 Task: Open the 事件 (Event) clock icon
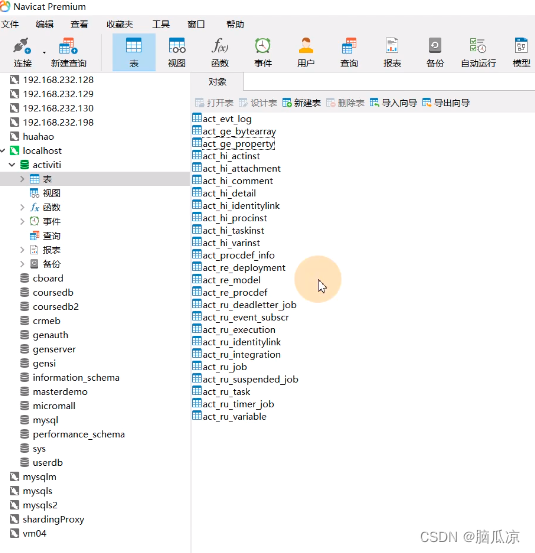(263, 52)
